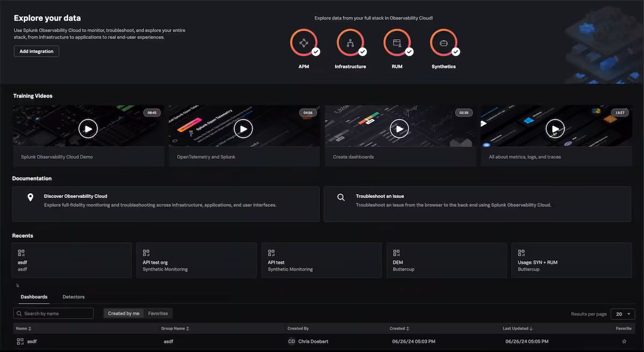
Task: Open the Synthetics circle icon
Action: pos(443,43)
